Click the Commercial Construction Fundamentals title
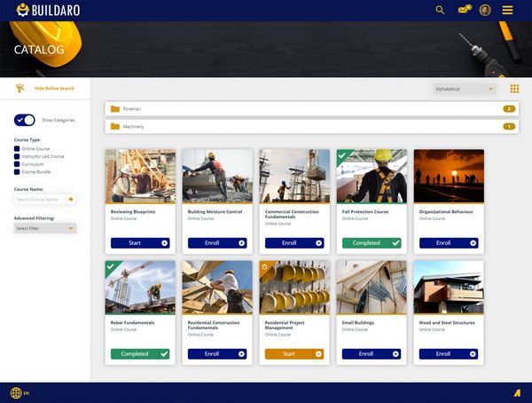 [x=292, y=214]
